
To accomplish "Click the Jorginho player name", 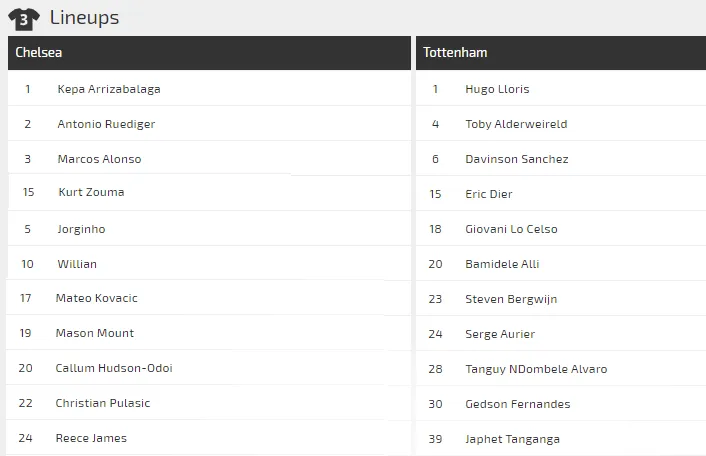I will [81, 229].
